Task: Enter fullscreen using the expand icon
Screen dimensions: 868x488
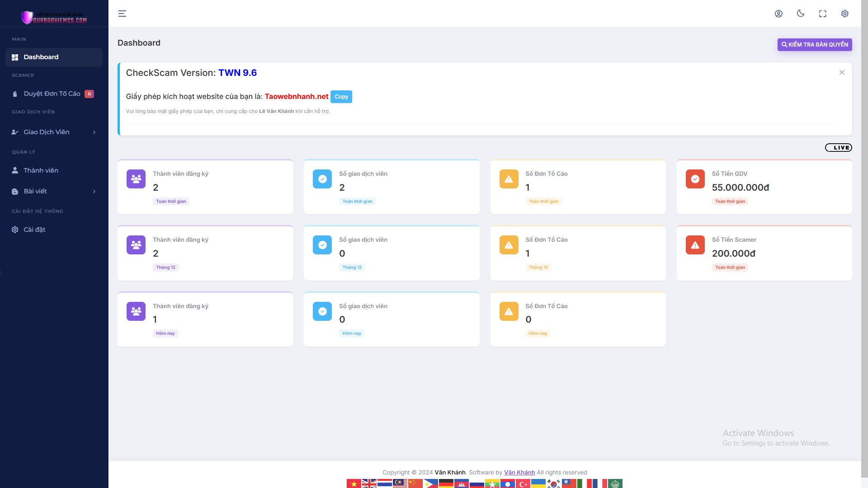Action: point(823,14)
